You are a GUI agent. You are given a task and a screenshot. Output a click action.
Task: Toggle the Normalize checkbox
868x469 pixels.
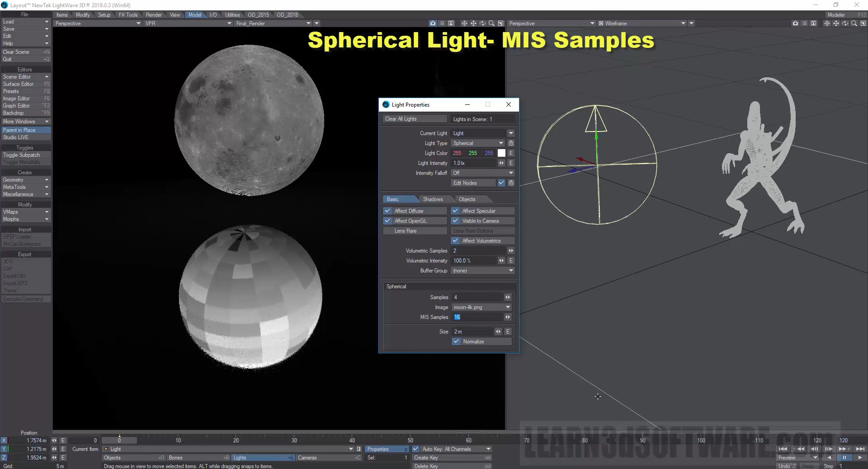coord(456,342)
